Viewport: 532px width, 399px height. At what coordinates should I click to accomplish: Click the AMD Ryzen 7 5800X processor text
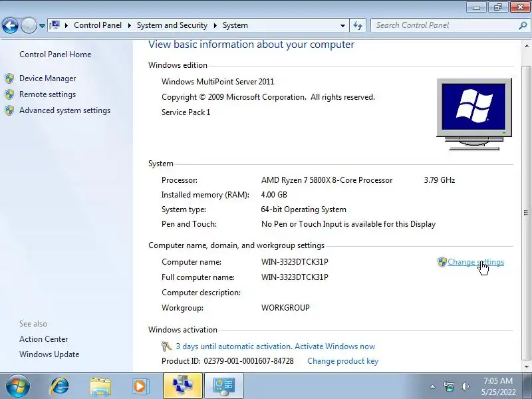pos(327,180)
